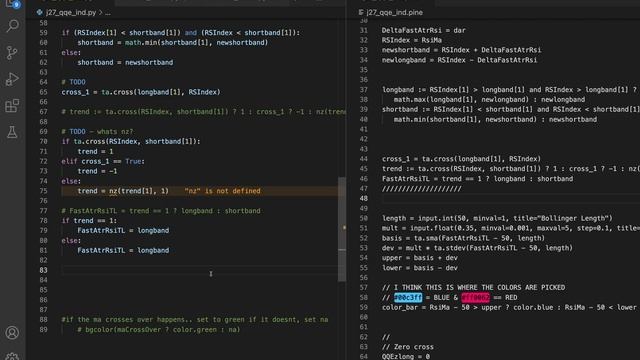Click 'FastAtrRsiTL = trend == 1' on pine line 46

coord(478,179)
